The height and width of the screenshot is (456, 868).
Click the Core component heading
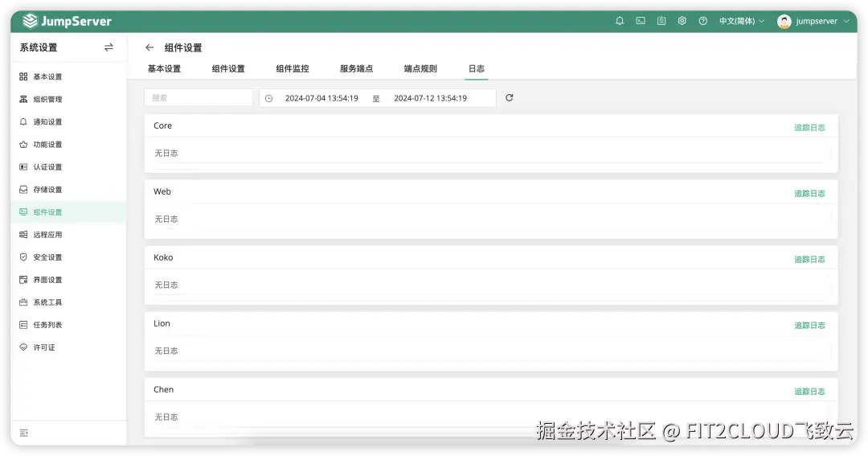(x=162, y=125)
